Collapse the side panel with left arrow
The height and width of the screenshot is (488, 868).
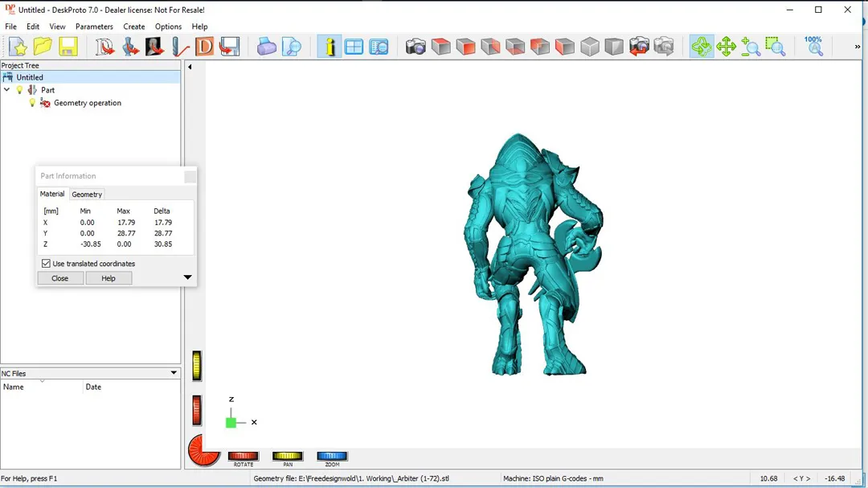[x=190, y=67]
